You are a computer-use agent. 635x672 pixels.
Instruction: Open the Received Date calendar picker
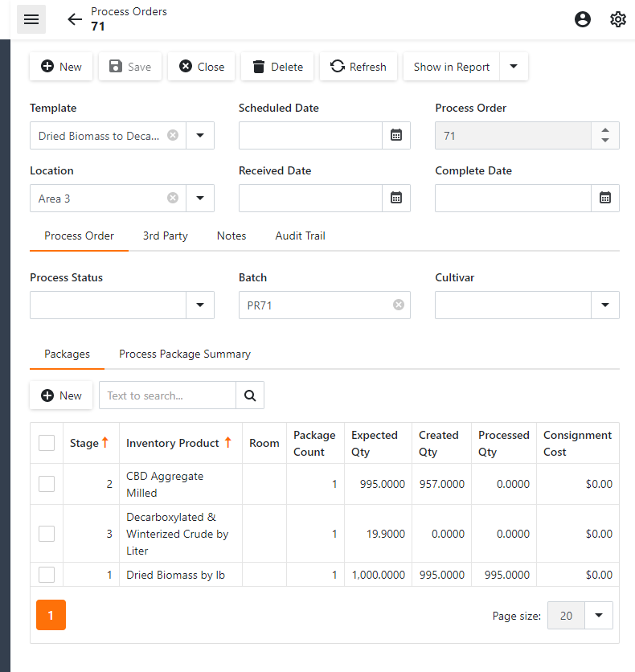pos(395,198)
